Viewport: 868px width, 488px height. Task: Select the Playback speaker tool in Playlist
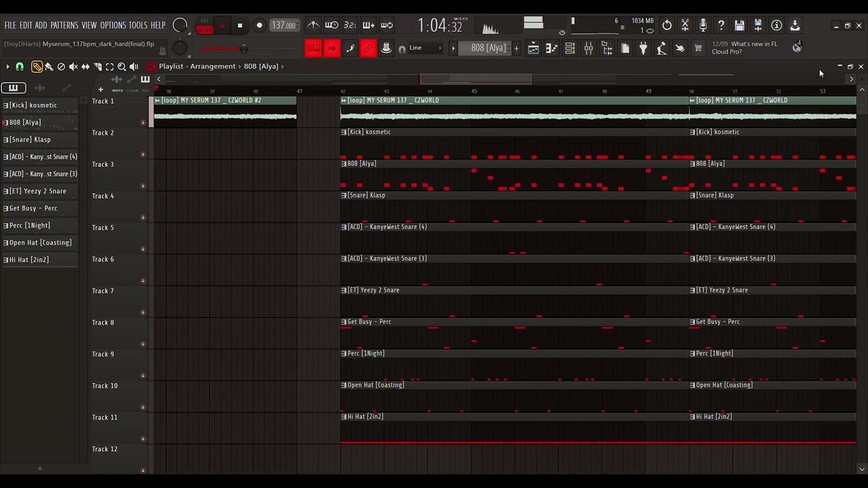[134, 66]
